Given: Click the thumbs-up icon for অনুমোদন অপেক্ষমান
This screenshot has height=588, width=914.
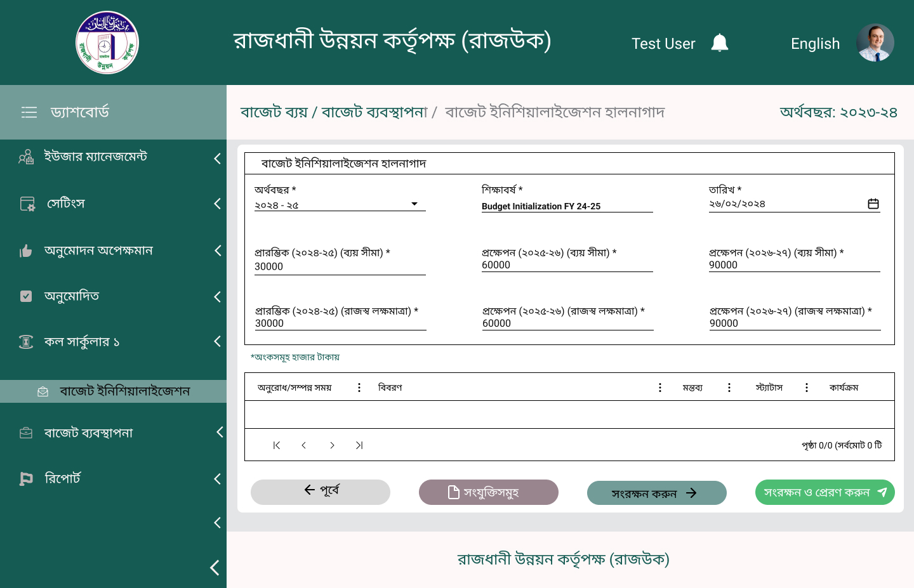Looking at the screenshot, I should coord(26,251).
